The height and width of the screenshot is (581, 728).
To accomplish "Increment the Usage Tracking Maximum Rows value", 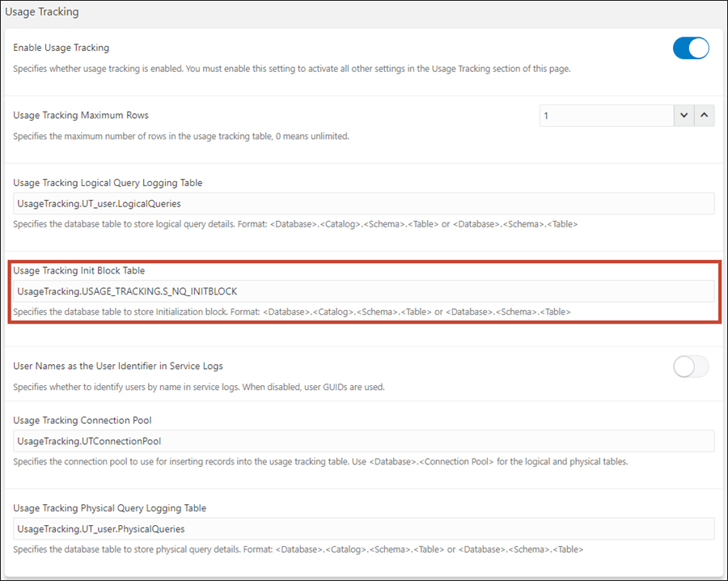I will coord(704,115).
